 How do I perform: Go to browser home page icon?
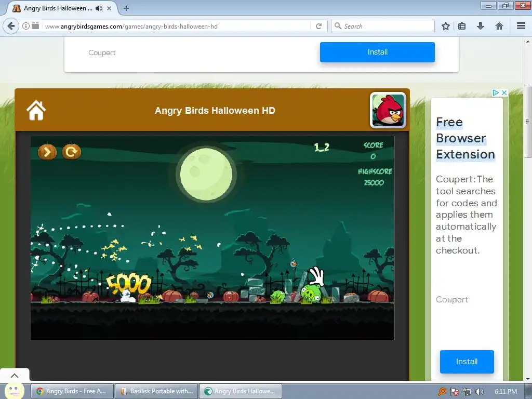point(499,26)
